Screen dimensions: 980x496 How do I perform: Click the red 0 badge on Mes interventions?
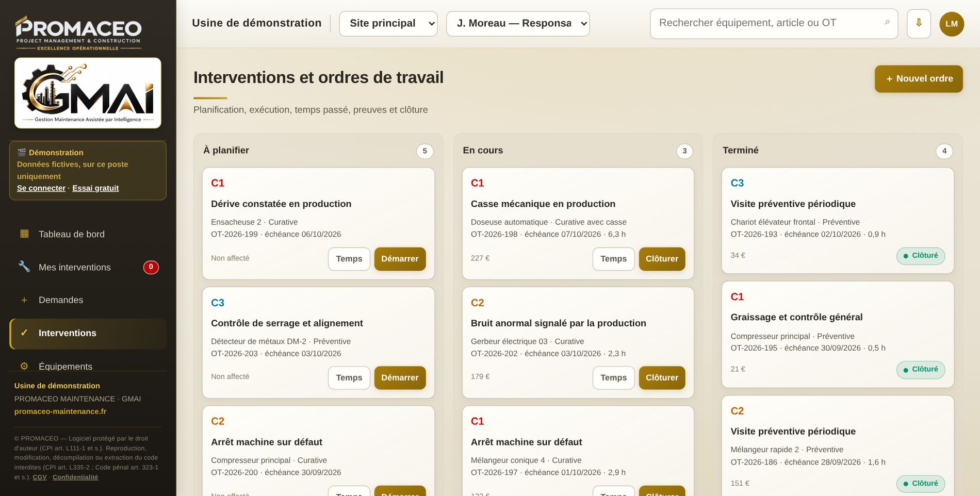point(151,267)
